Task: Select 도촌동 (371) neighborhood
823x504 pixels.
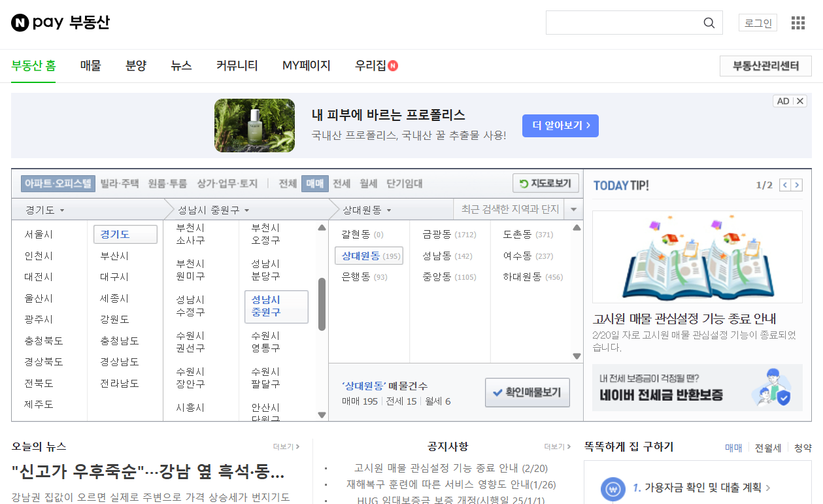Action: 528,234
